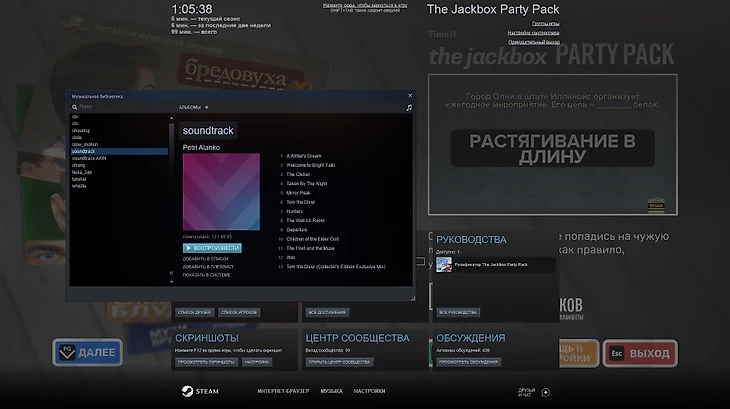730x409 pixels.
Task: Close the music library window
Action: pyautogui.click(x=410, y=96)
